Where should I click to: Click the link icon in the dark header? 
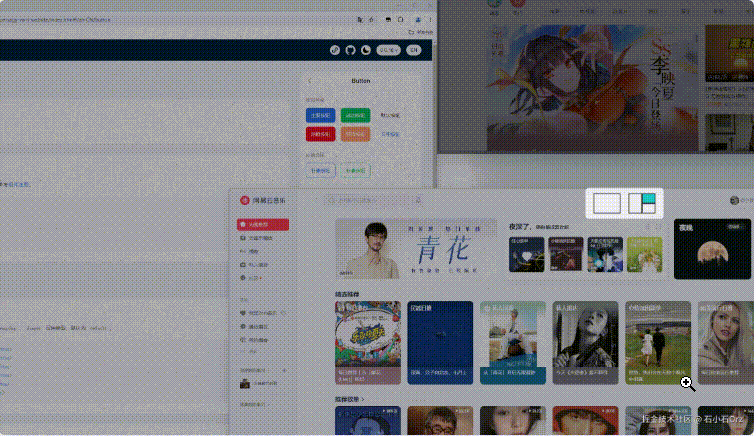pyautogui.click(x=335, y=50)
